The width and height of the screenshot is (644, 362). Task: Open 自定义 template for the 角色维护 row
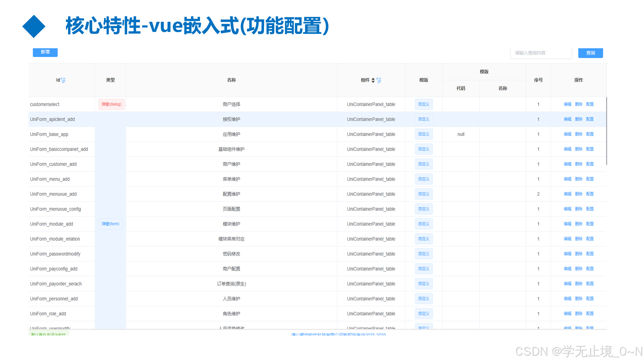[424, 313]
